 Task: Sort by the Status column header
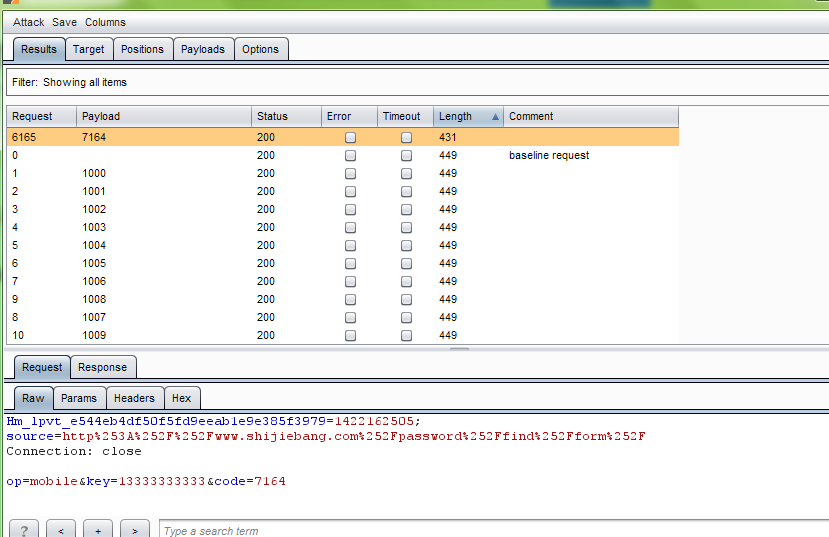pyautogui.click(x=286, y=116)
